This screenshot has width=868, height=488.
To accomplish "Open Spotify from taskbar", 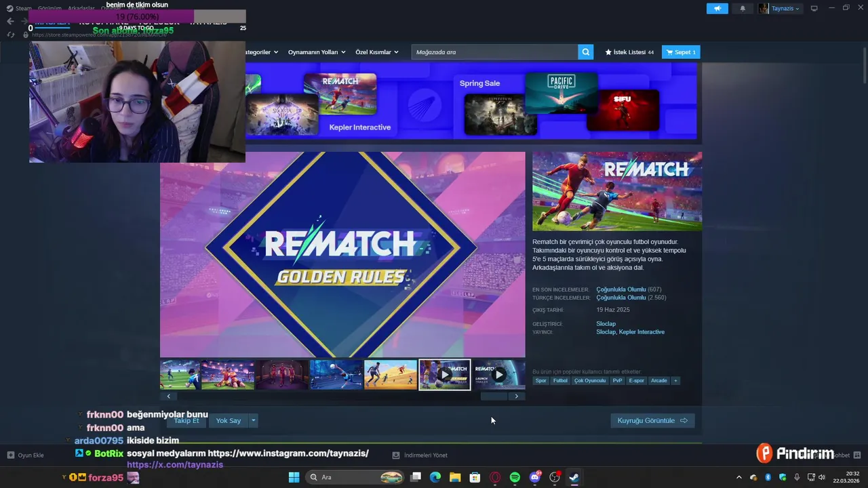I will pos(515,477).
